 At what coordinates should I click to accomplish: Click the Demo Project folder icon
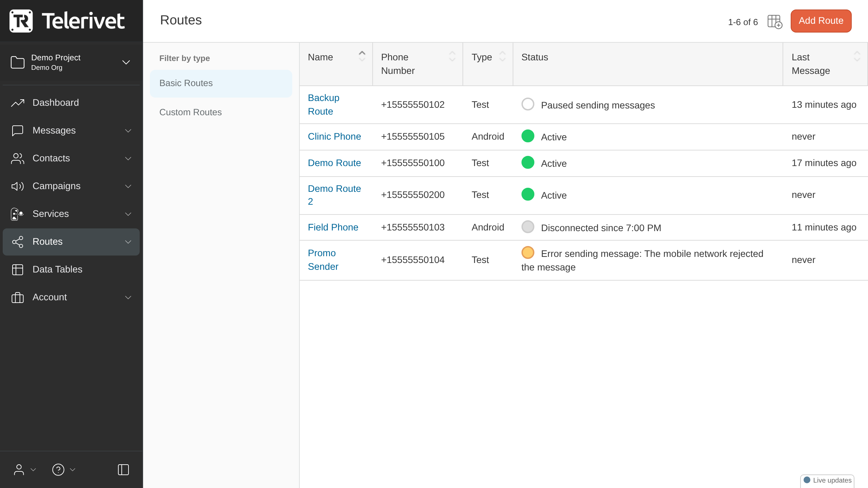point(18,62)
